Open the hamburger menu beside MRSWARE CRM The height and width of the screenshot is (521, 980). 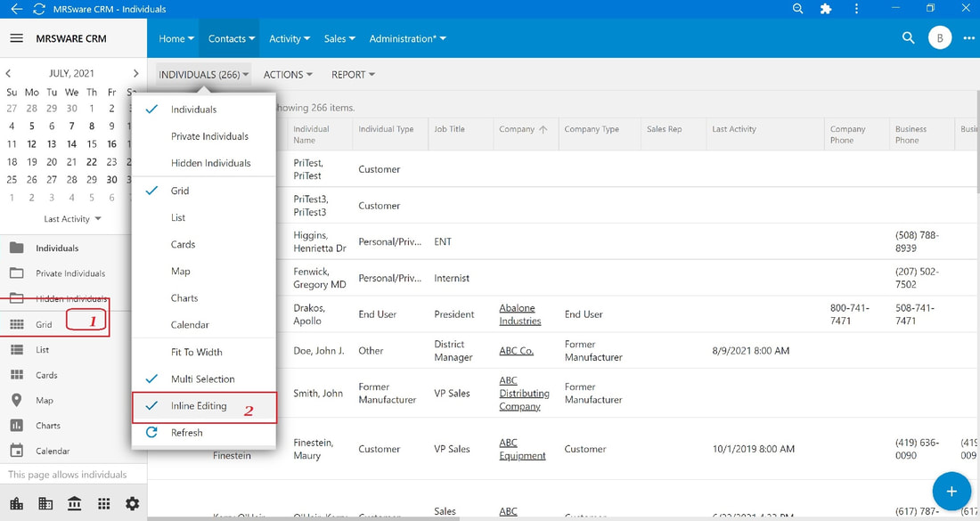[x=17, y=38]
